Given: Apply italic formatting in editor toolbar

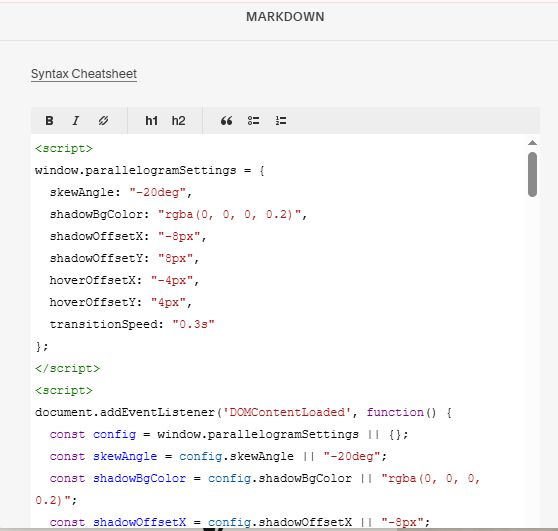Looking at the screenshot, I should click(x=75, y=121).
